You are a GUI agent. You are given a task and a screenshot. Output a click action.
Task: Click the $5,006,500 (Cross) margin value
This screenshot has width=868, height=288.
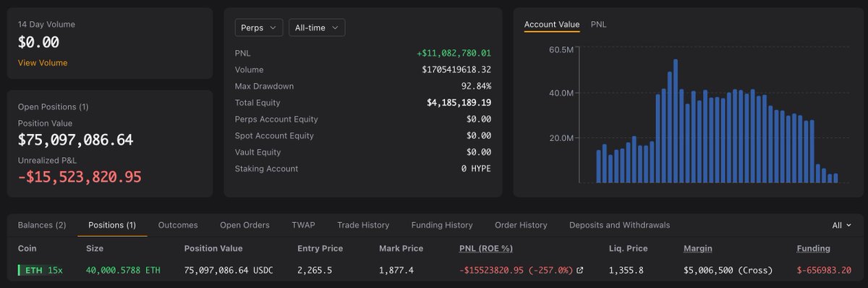(x=728, y=271)
